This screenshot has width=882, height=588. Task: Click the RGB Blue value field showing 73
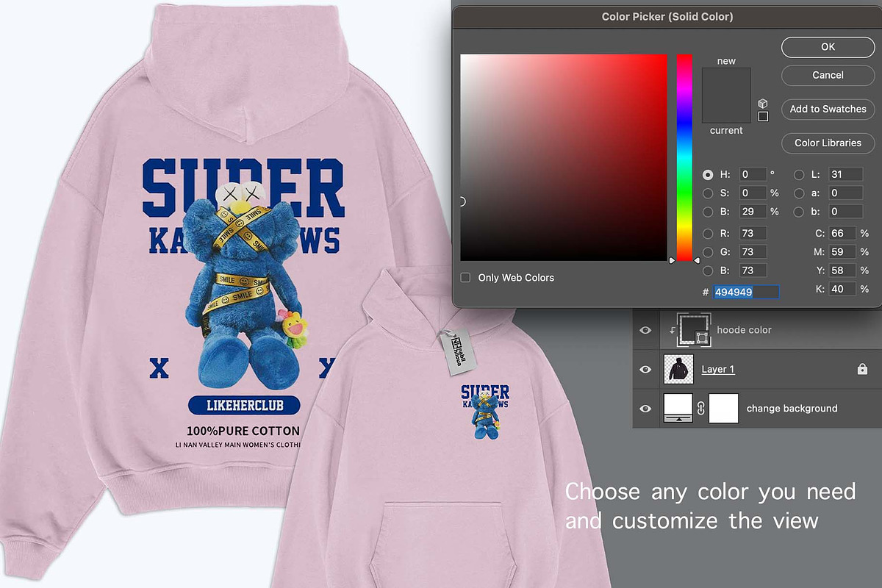753,270
